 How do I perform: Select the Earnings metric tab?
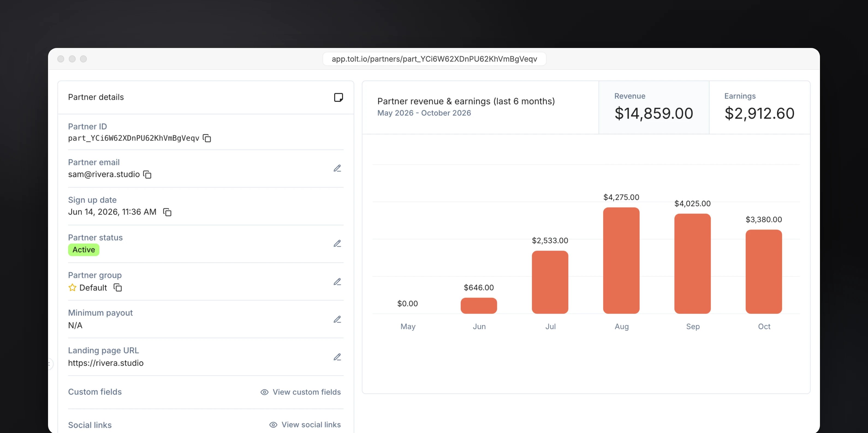click(759, 107)
